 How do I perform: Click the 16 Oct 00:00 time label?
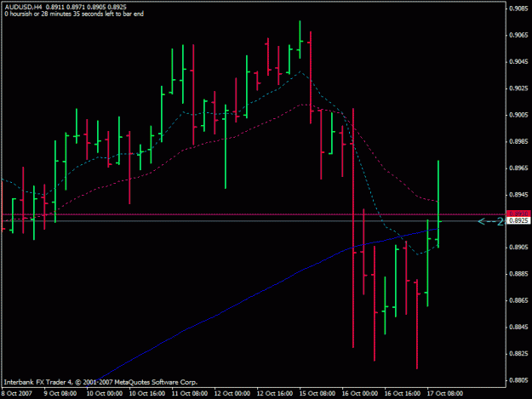tap(360, 393)
